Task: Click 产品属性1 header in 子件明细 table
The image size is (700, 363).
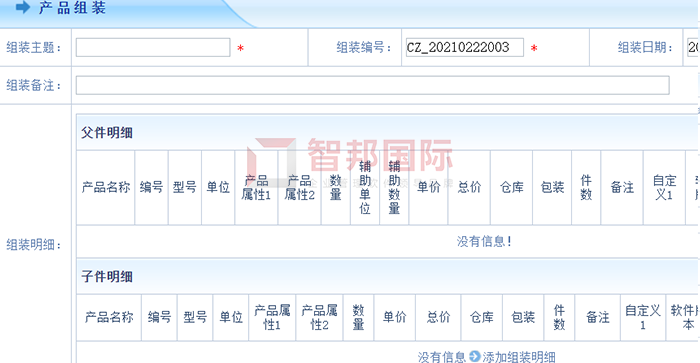Action: (272, 317)
